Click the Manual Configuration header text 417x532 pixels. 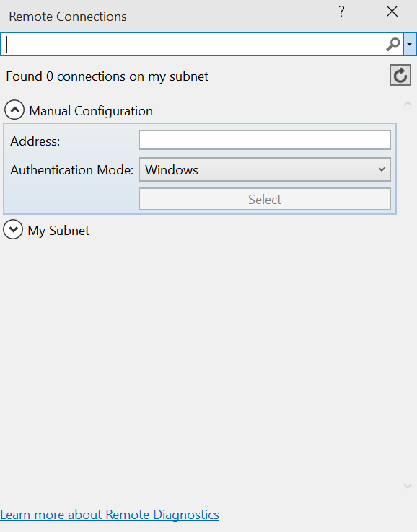(x=91, y=111)
